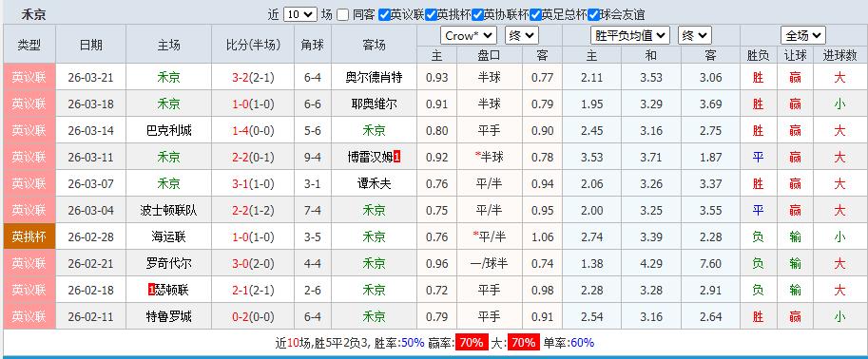Toggle the 同客 checkbox
Screen dimensions: 868x359
coord(343,15)
